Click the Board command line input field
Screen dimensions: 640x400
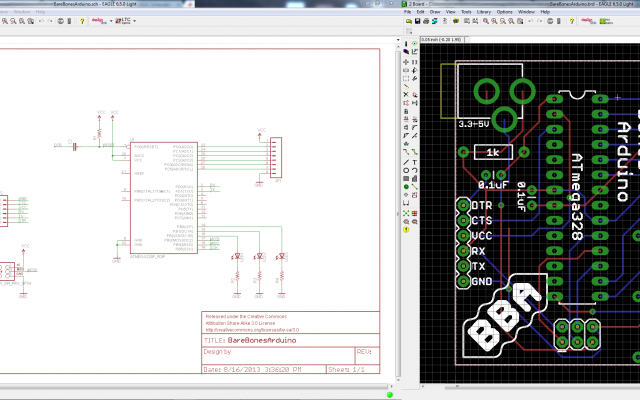pos(553,40)
